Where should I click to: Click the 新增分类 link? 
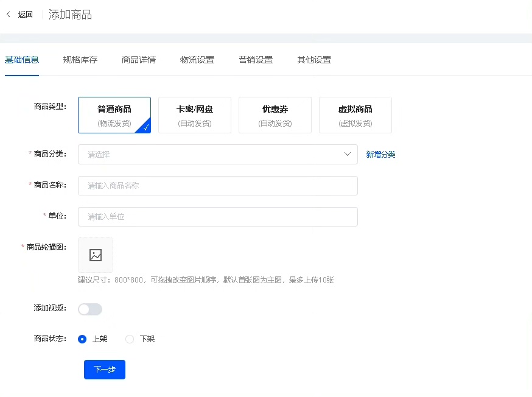[380, 155]
